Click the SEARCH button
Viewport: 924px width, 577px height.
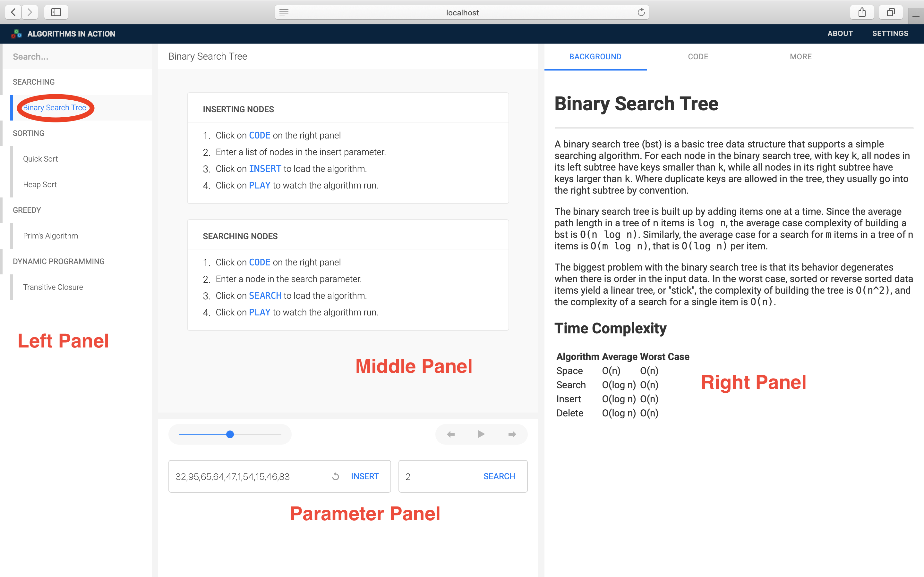[x=499, y=476]
